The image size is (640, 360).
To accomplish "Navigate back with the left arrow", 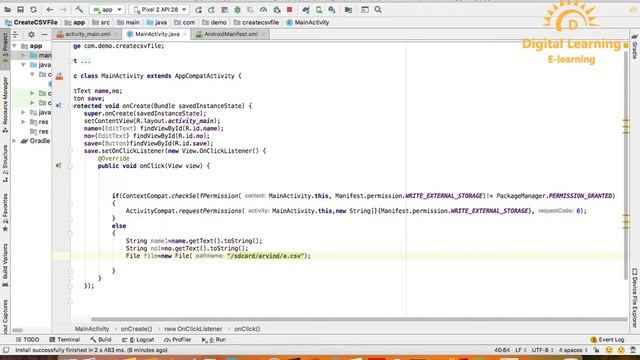I will [x=50, y=9].
